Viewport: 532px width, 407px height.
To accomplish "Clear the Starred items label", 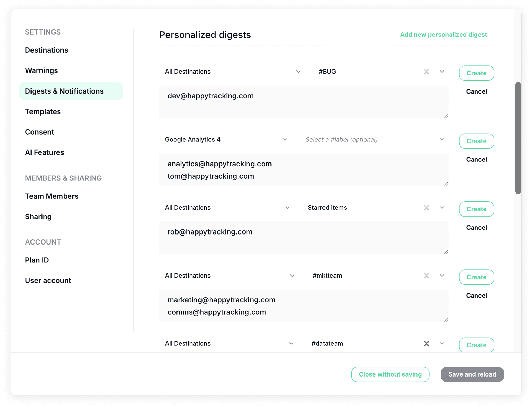I will (426, 208).
